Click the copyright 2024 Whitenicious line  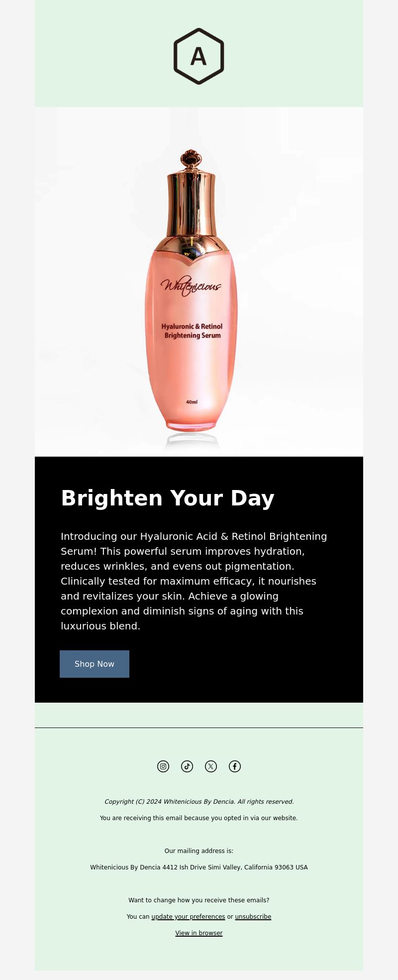199,801
